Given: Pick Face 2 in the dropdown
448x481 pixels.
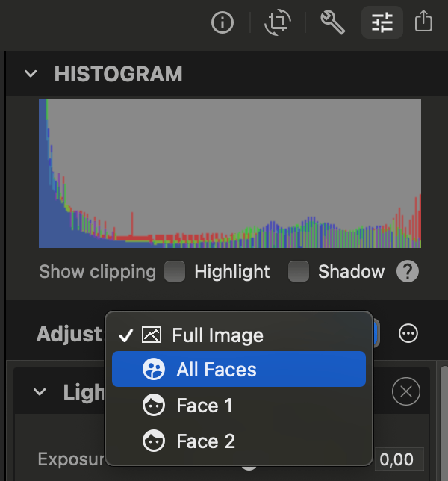Looking at the screenshot, I should point(239,441).
